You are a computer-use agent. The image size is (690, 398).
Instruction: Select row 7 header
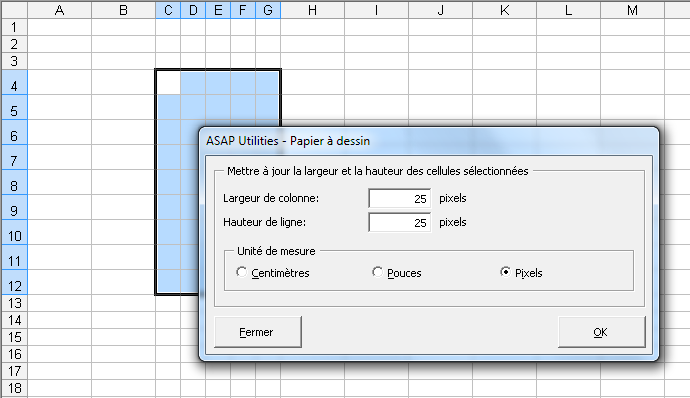[x=15, y=157]
